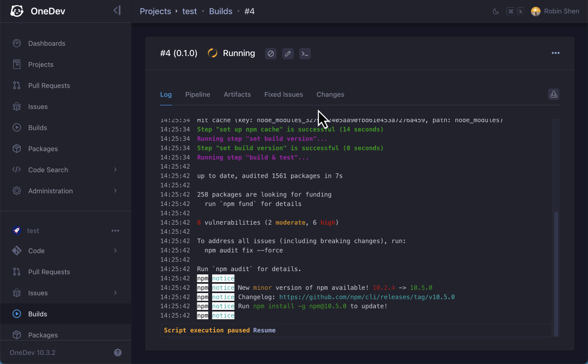Image resolution: width=588 pixels, height=364 pixels.
Task: Collapse the left sidebar with the chevron
Action: pyautogui.click(x=117, y=11)
